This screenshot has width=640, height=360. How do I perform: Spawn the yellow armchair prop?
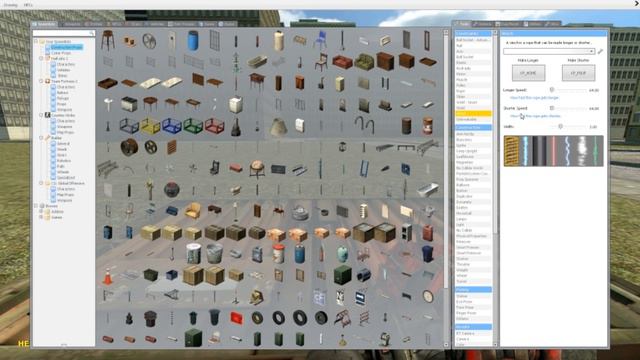193,211
